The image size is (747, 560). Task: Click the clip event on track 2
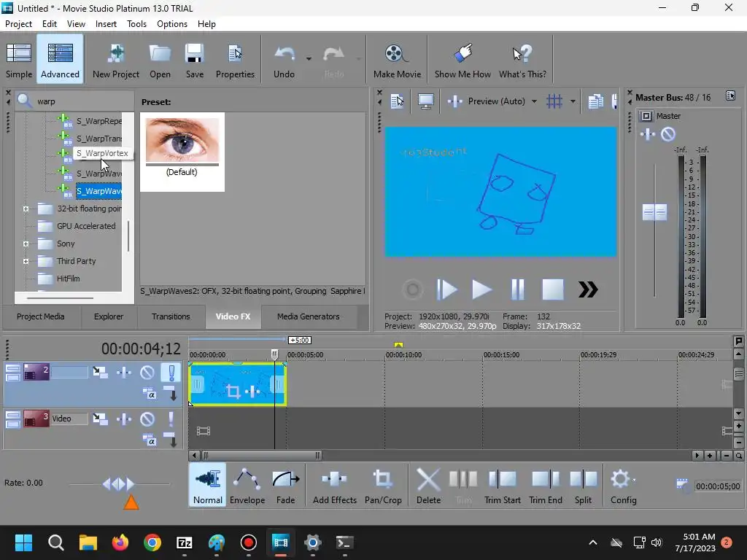(x=238, y=384)
